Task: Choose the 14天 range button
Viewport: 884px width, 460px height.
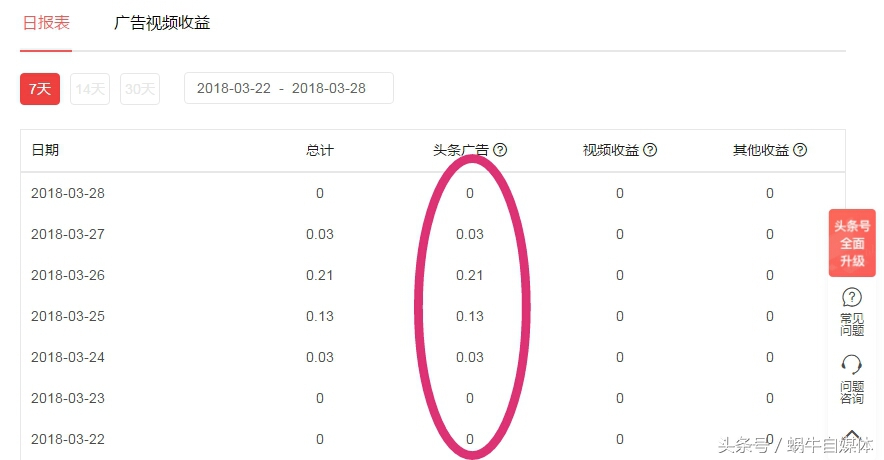Action: (90, 89)
